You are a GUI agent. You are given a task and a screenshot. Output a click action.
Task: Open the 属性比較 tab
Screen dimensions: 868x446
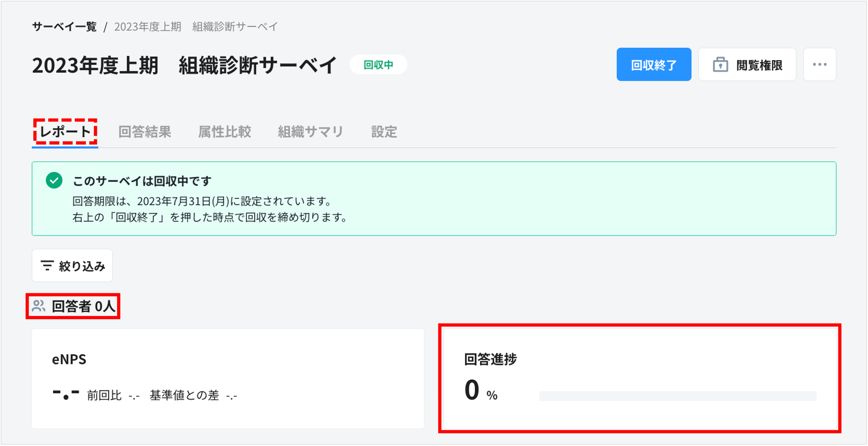[x=225, y=132]
